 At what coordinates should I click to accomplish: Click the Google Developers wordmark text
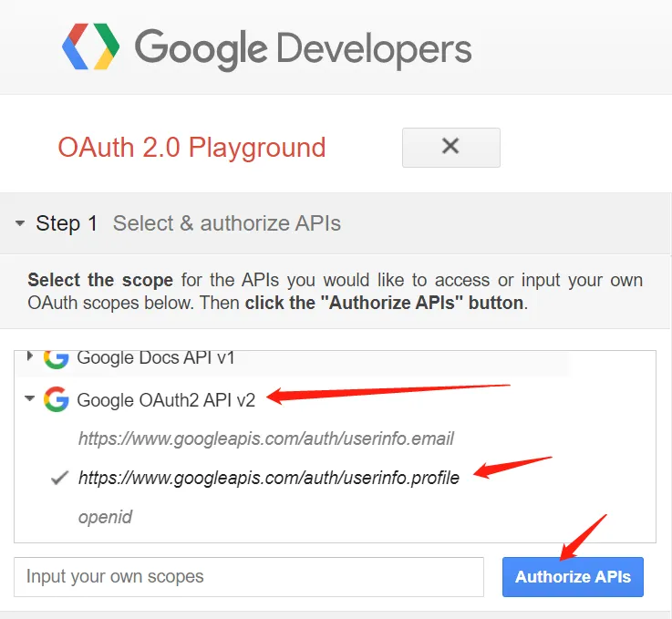pyautogui.click(x=304, y=49)
